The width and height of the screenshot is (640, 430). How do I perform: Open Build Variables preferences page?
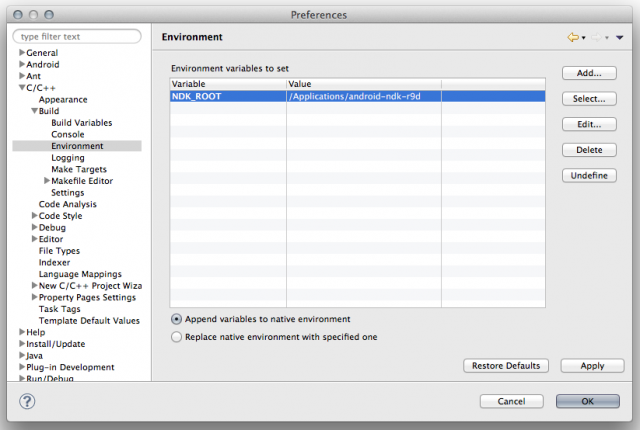click(x=81, y=123)
